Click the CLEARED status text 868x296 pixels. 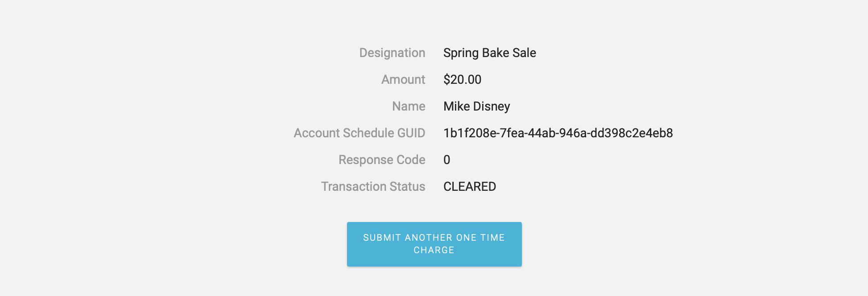(x=469, y=187)
